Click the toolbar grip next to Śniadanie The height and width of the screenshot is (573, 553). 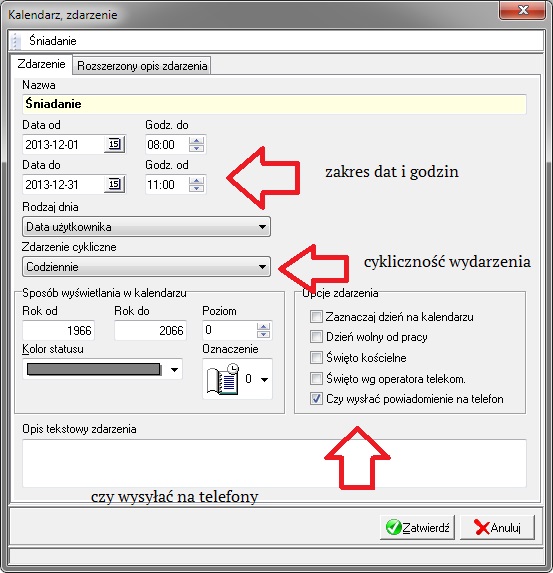tap(15, 41)
